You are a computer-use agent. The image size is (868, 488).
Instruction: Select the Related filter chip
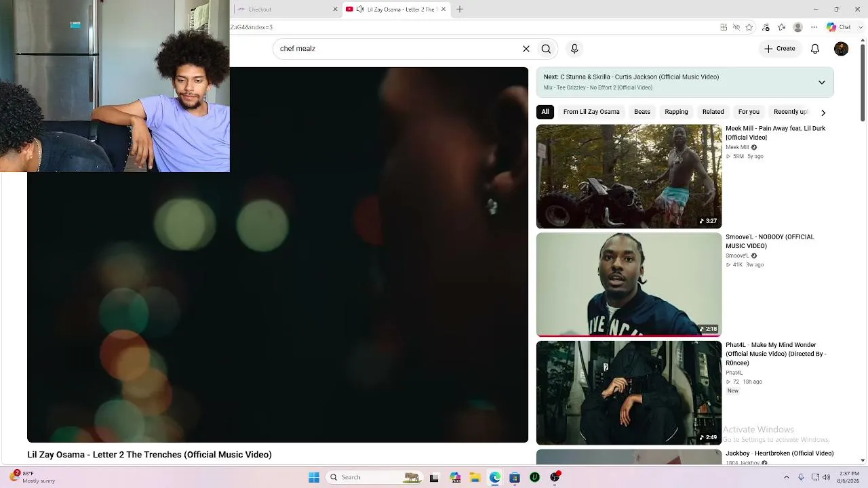click(x=713, y=112)
